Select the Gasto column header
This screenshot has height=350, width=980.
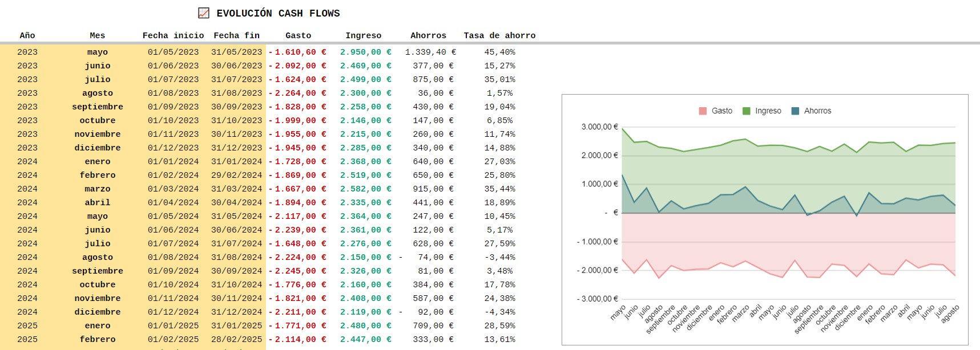tap(298, 35)
